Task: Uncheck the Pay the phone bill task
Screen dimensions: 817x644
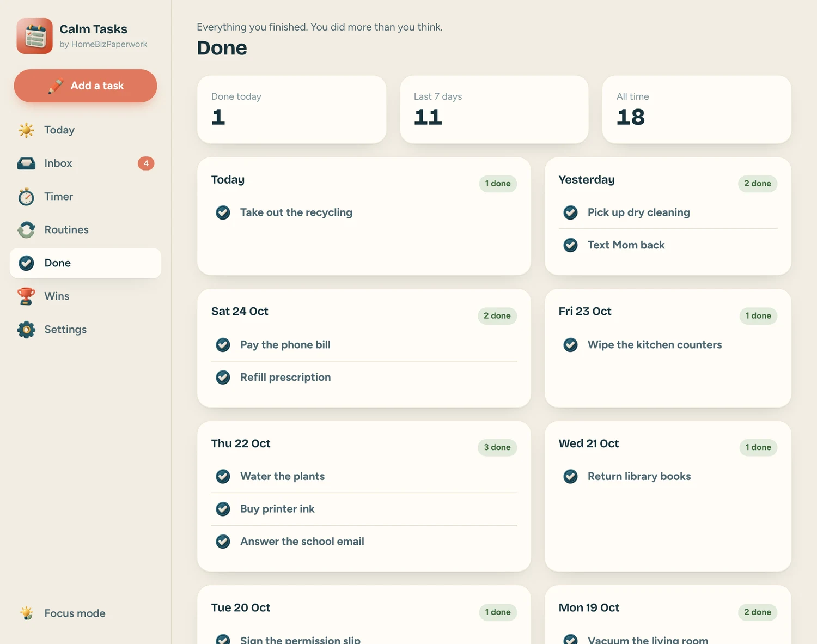Action: click(223, 345)
